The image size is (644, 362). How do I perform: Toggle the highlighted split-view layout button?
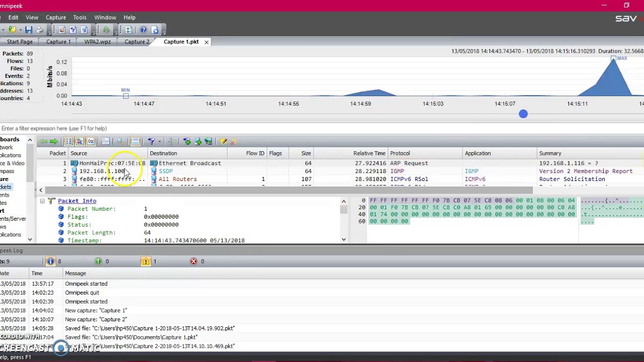click(135, 142)
